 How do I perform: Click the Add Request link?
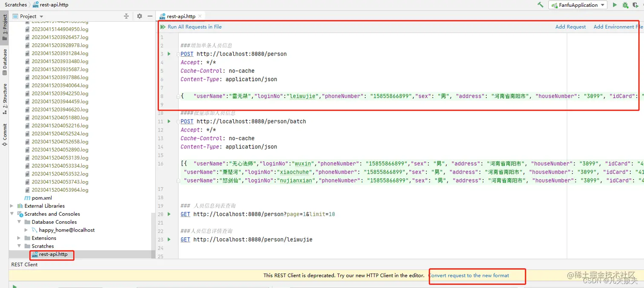click(x=570, y=27)
